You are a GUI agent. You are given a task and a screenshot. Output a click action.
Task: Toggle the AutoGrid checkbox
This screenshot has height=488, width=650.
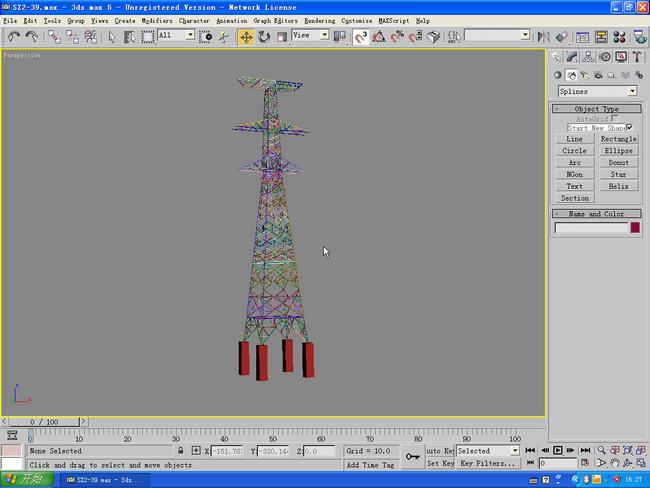(615, 119)
